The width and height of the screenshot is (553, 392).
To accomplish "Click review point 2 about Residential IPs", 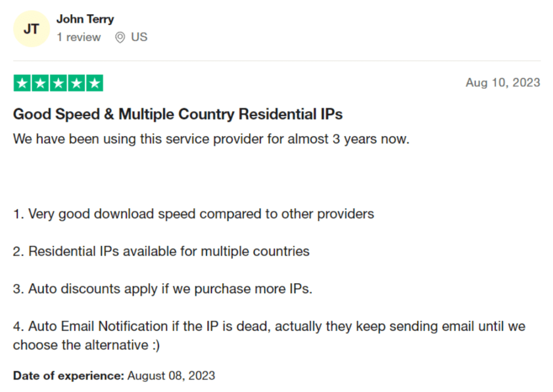I will pyautogui.click(x=161, y=251).
